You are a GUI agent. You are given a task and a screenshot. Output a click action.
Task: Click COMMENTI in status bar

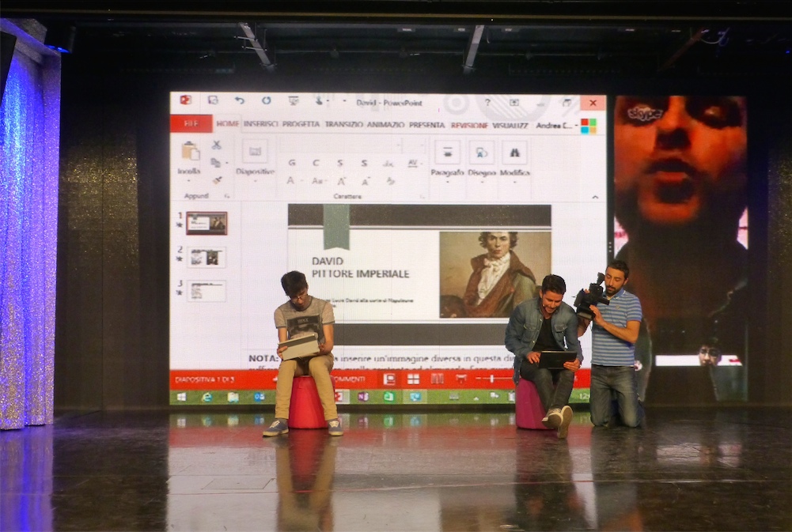348,379
